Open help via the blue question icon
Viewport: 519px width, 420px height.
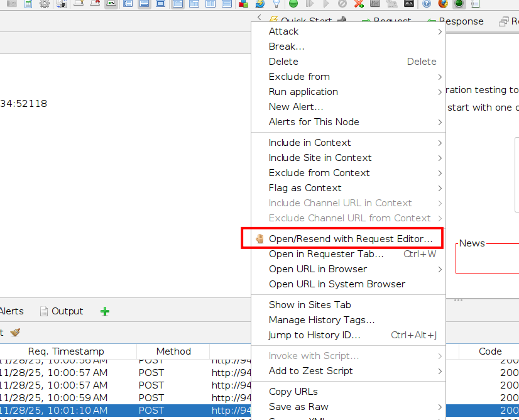427,4
